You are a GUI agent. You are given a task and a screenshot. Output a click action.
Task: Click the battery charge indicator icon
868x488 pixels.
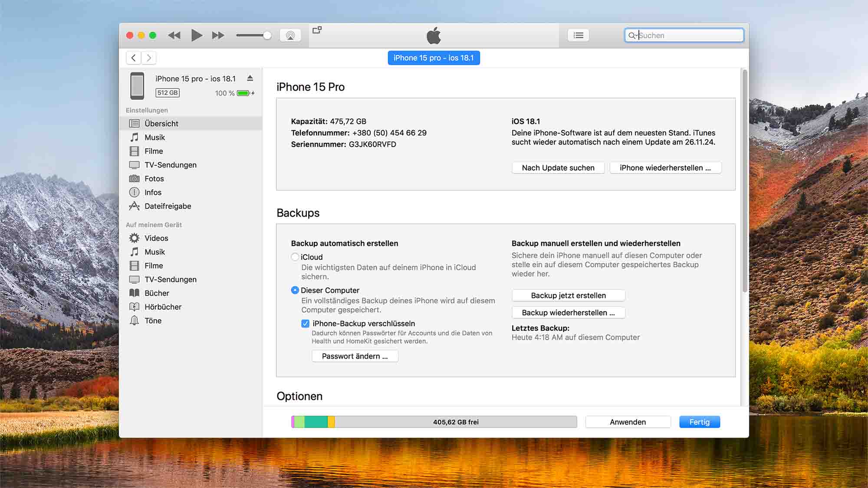tap(245, 93)
